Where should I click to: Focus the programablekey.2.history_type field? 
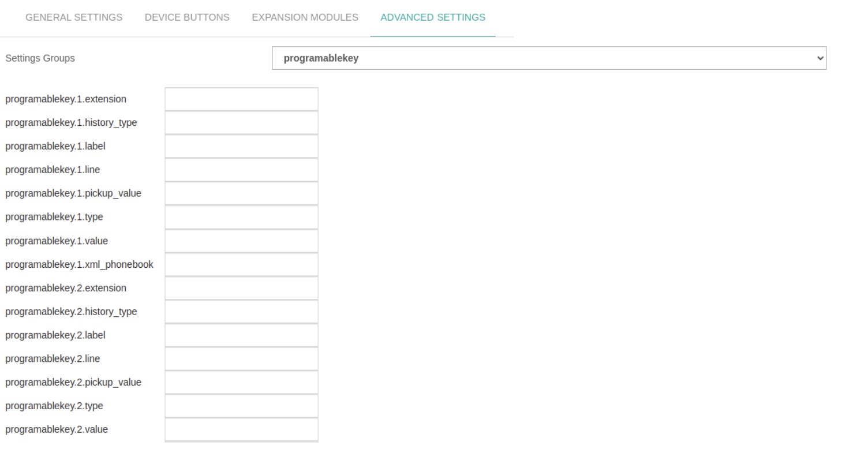coord(241,312)
